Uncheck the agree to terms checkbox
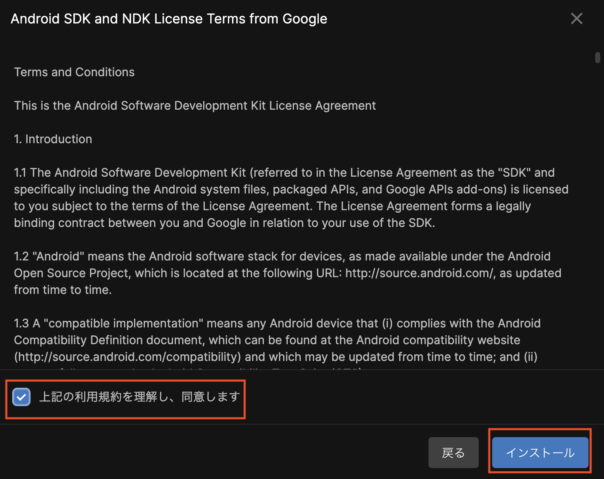Image resolution: width=604 pixels, height=479 pixels. (x=21, y=397)
